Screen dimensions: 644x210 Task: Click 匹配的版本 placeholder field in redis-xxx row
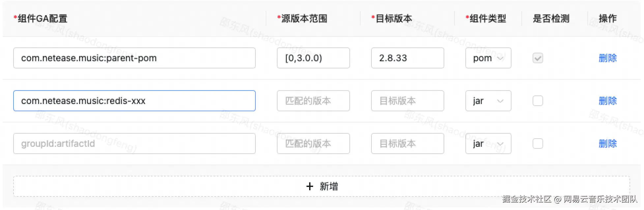click(x=313, y=101)
